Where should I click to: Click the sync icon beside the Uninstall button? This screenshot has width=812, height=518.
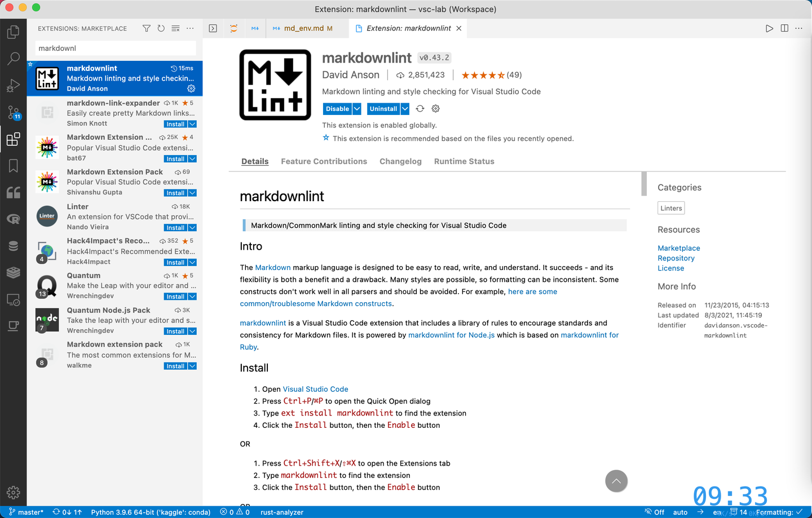coord(420,108)
